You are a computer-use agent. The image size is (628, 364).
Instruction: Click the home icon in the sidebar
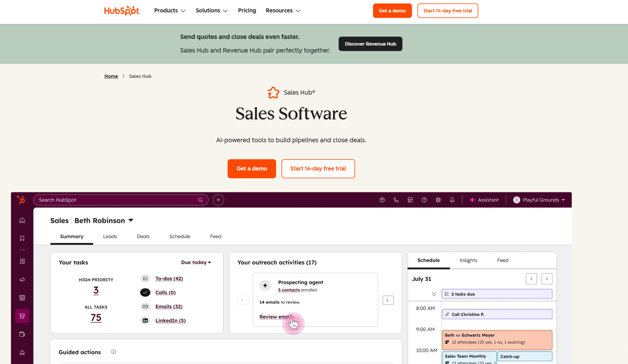[22, 220]
